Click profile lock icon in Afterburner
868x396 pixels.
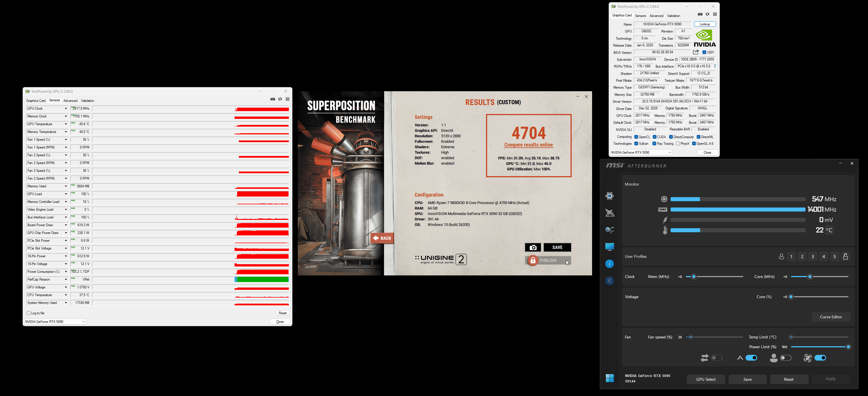[x=845, y=257]
